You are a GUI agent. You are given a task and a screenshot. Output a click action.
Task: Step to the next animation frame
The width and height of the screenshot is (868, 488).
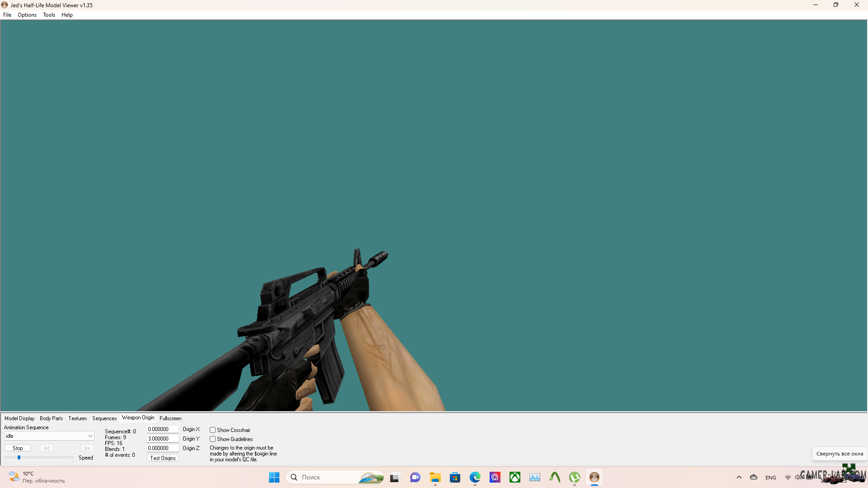click(x=87, y=448)
